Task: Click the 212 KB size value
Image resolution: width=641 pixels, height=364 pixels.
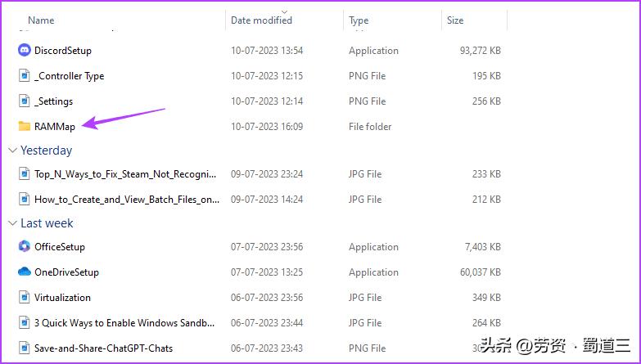Action: click(x=486, y=200)
